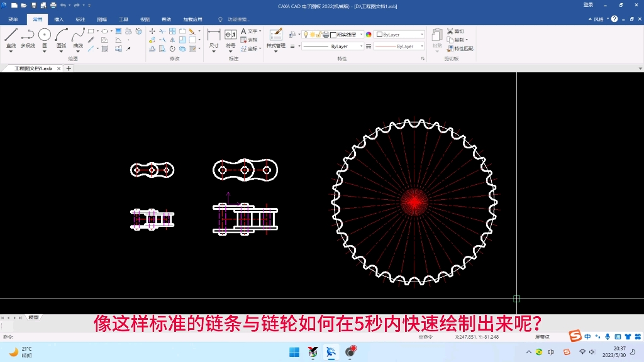
Task: Expand the 直线 dropdown arrow
Action: pyautogui.click(x=11, y=52)
